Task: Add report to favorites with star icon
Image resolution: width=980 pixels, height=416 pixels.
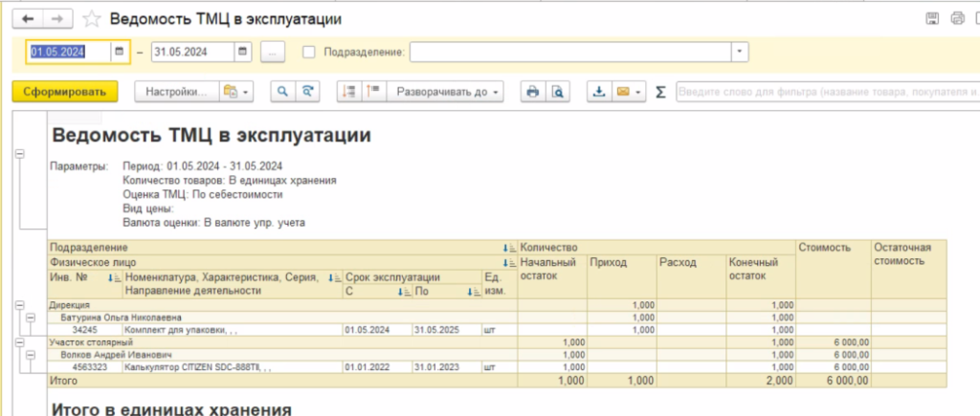Action: pos(91,19)
